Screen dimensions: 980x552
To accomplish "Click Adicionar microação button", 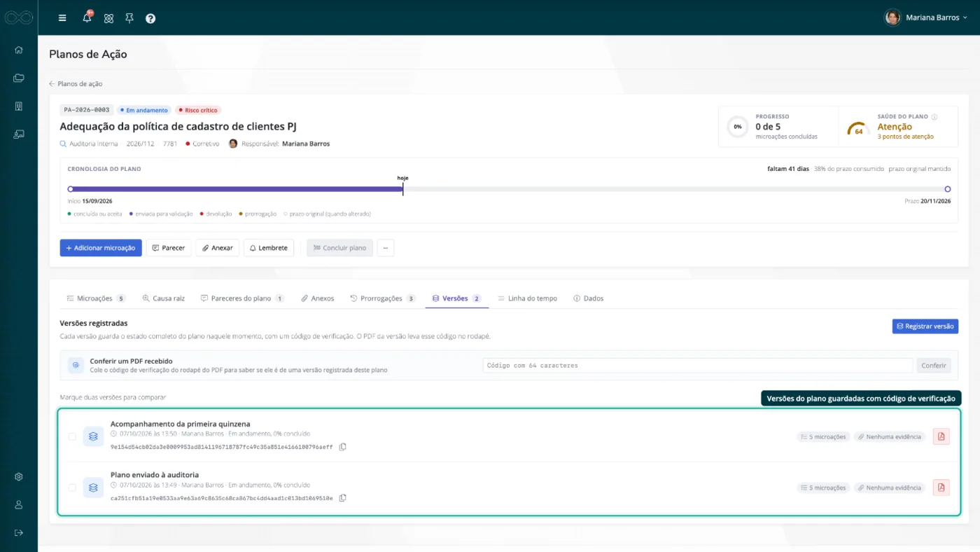I will (x=101, y=248).
